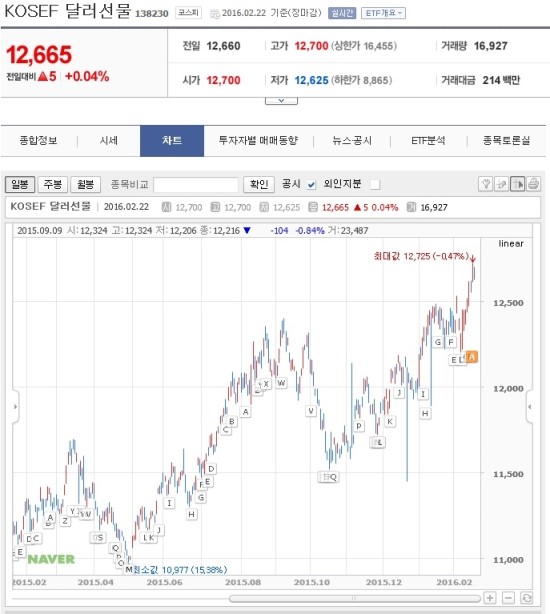Screen dimensions: 550x614
Task: Open the 뉴스·공시 tab
Action: tap(352, 141)
